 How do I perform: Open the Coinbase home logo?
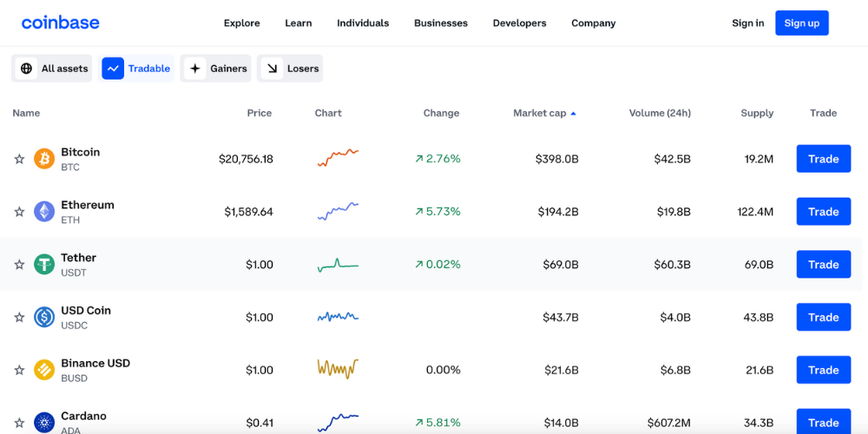[61, 23]
